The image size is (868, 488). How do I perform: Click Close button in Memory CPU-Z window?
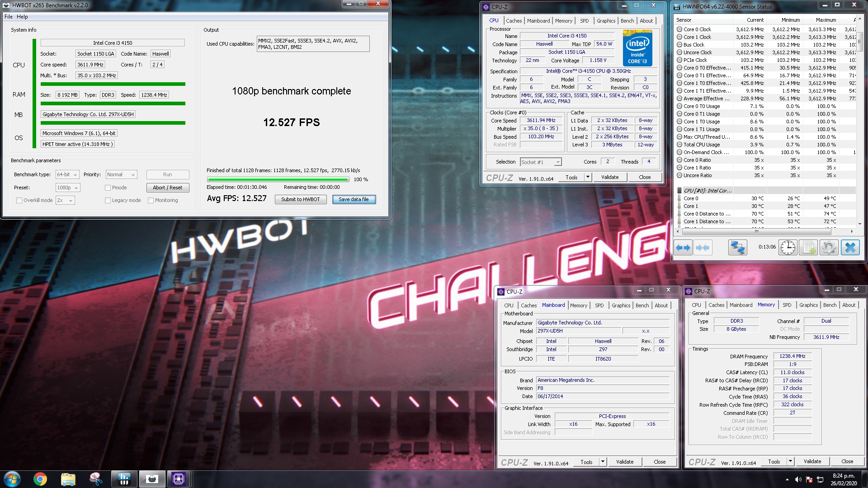(847, 461)
